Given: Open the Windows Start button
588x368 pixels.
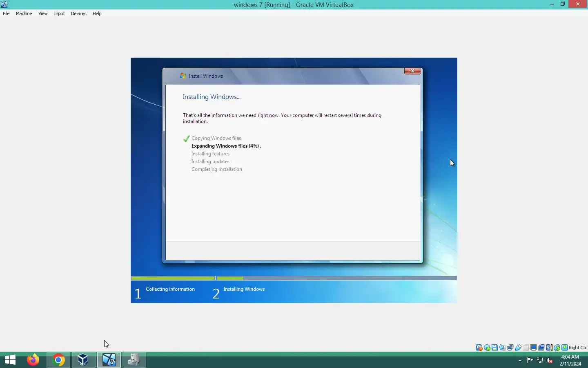Looking at the screenshot, I should pos(10,360).
